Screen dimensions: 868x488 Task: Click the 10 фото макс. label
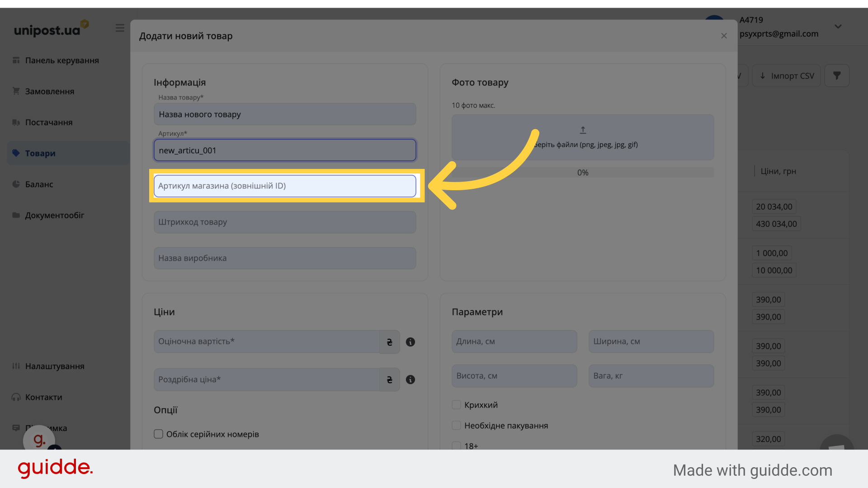(473, 105)
